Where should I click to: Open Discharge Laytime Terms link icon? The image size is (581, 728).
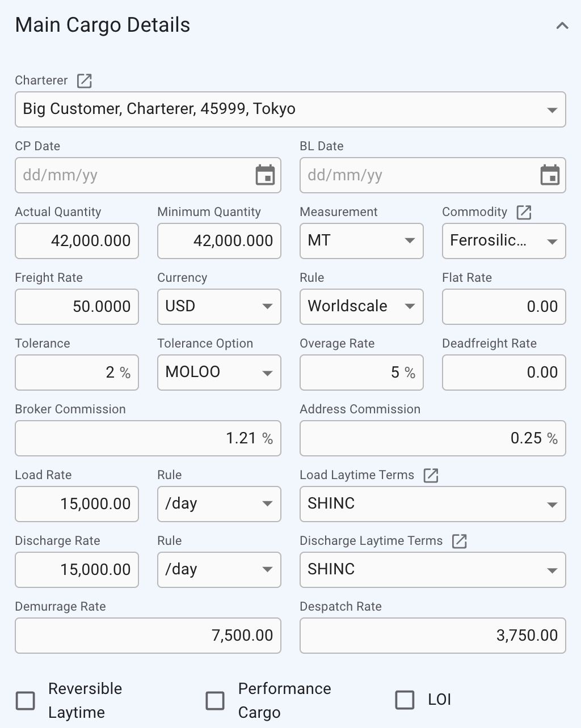click(459, 541)
